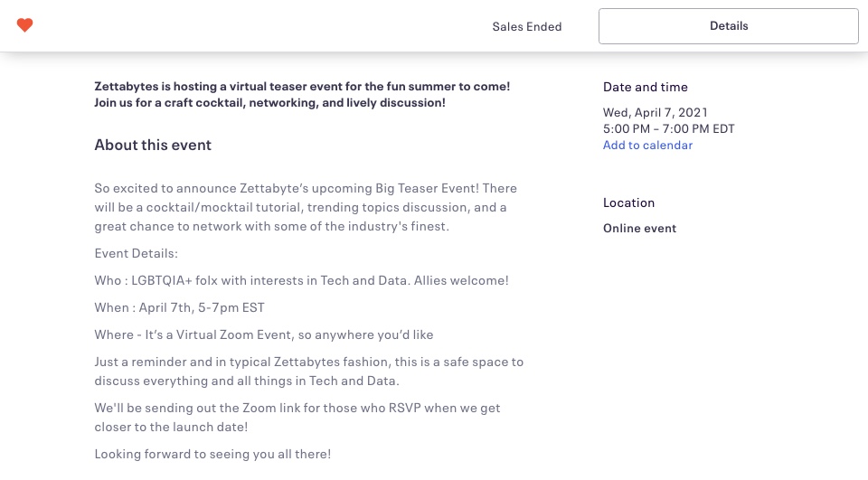Click the Sales Ended status label

tap(527, 26)
